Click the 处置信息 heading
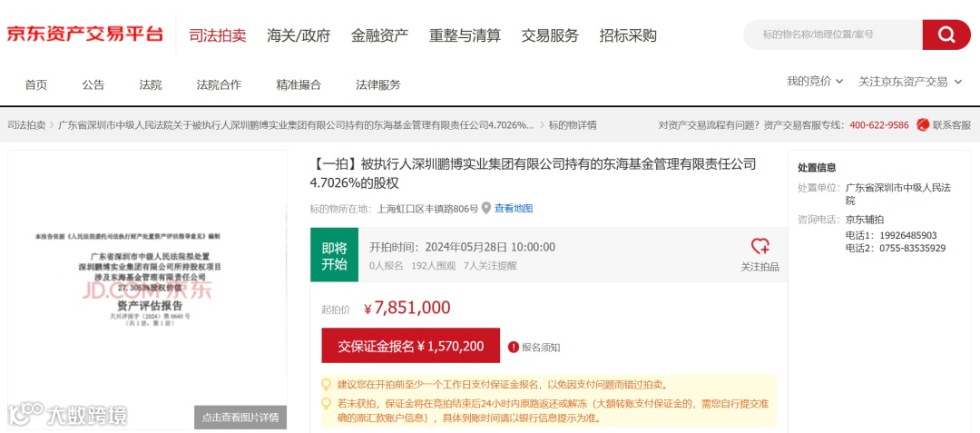980x433 pixels. click(817, 167)
